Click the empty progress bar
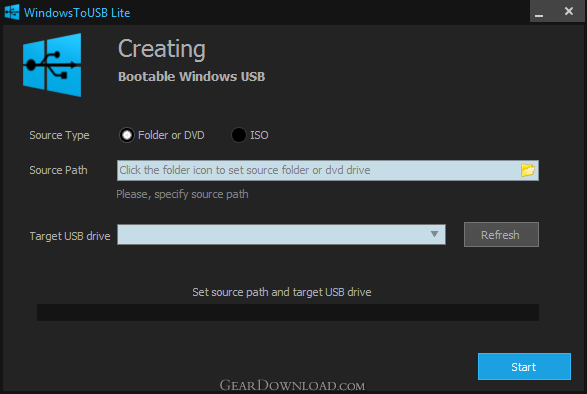This screenshot has height=394, width=587. (288, 312)
